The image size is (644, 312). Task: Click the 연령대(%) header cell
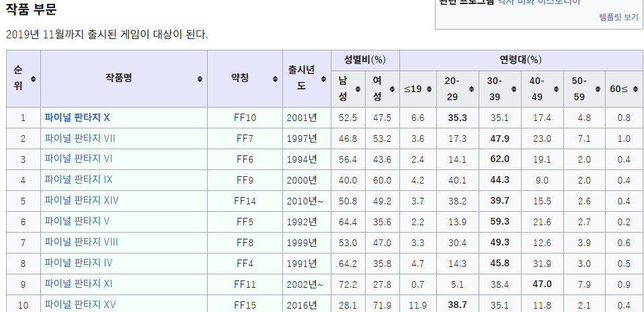pyautogui.click(x=520, y=60)
